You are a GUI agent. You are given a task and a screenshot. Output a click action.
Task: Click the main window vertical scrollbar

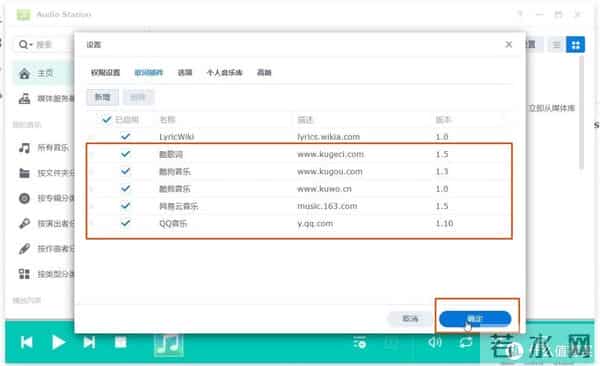pos(581,113)
